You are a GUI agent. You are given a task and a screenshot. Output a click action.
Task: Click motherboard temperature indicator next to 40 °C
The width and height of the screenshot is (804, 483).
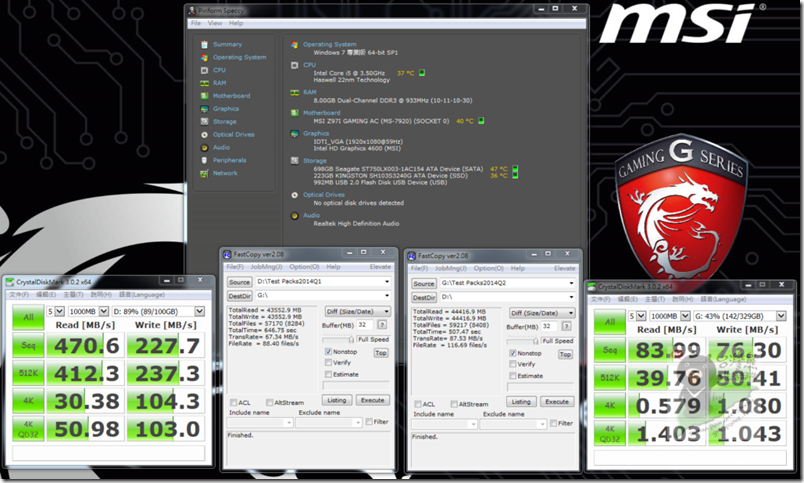pos(481,121)
